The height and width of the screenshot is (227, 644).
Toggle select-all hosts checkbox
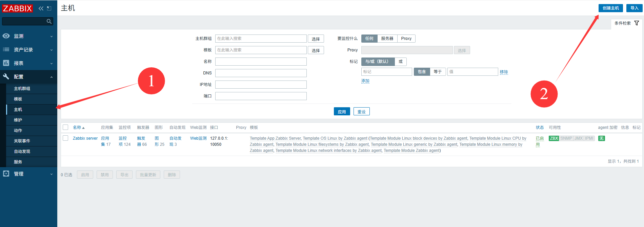(65, 127)
